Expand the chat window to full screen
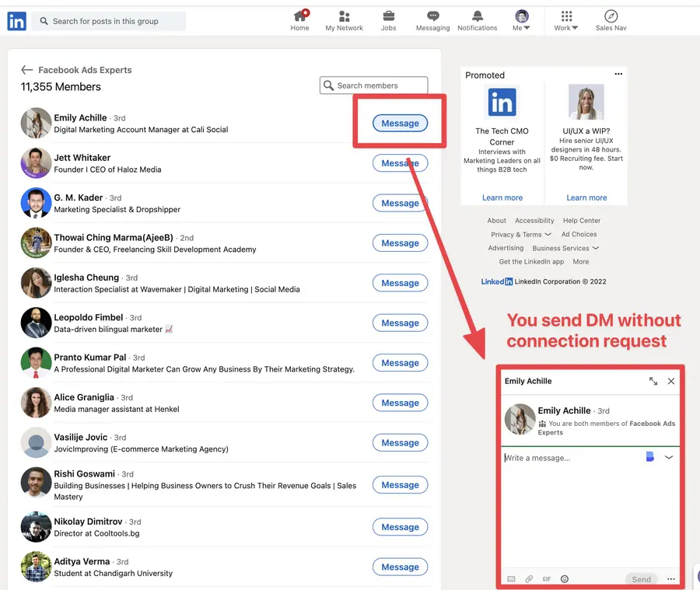 point(653,382)
